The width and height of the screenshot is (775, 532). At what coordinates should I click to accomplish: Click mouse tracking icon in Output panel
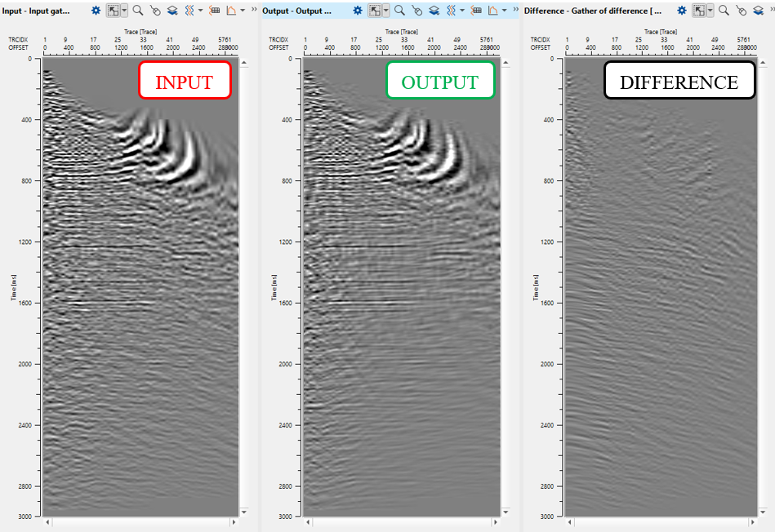click(416, 11)
